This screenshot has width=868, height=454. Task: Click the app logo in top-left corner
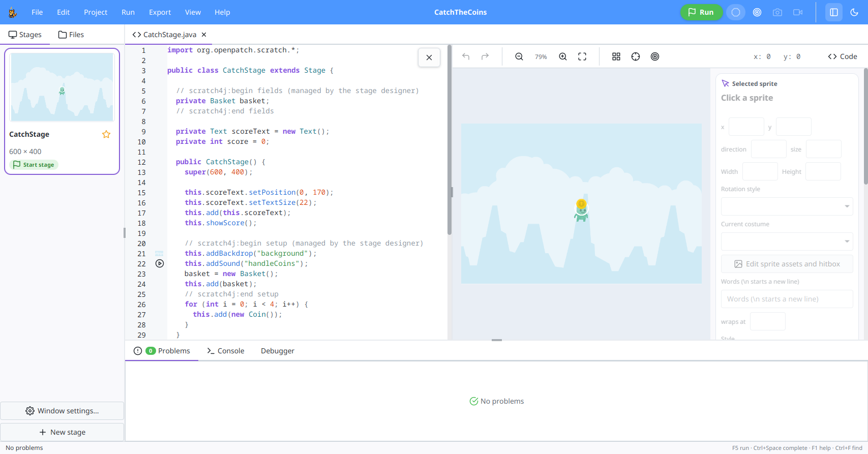coord(13,12)
